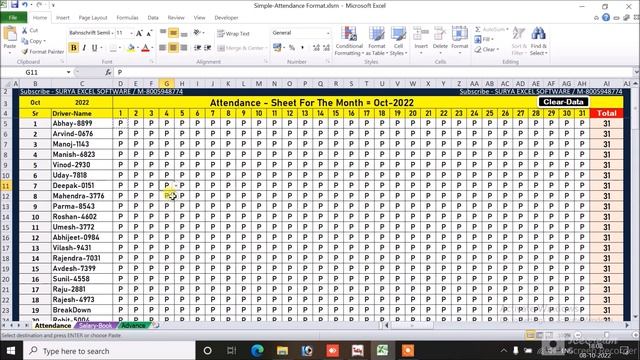Screen dimensions: 640x360
Task: Toggle Italic formatting
Action: click(x=84, y=48)
